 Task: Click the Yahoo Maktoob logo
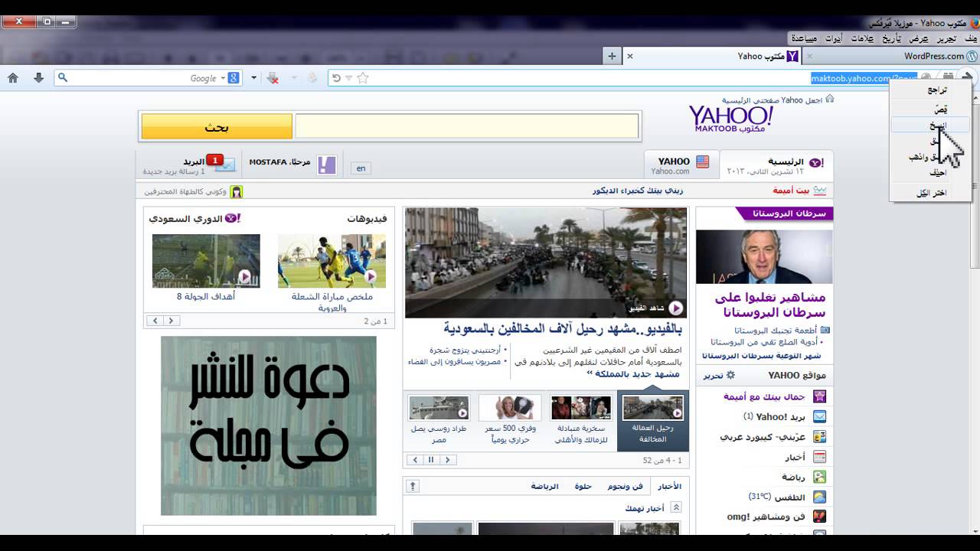[x=731, y=119]
